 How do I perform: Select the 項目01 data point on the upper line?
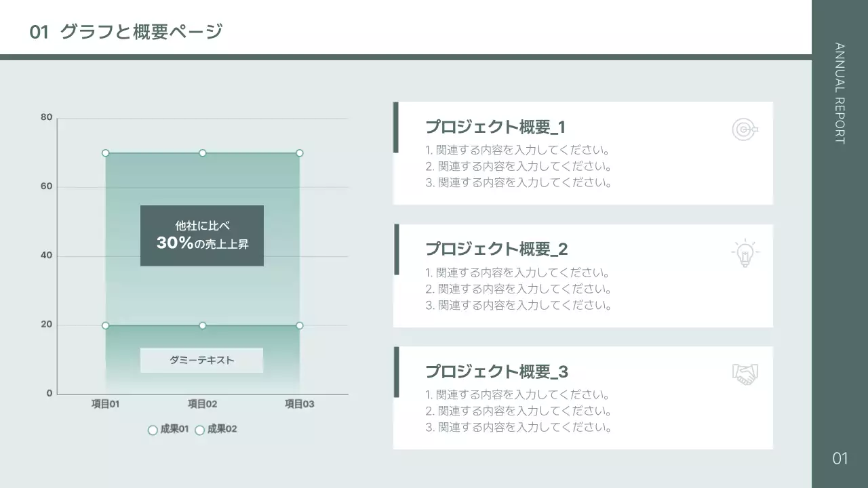pos(105,152)
